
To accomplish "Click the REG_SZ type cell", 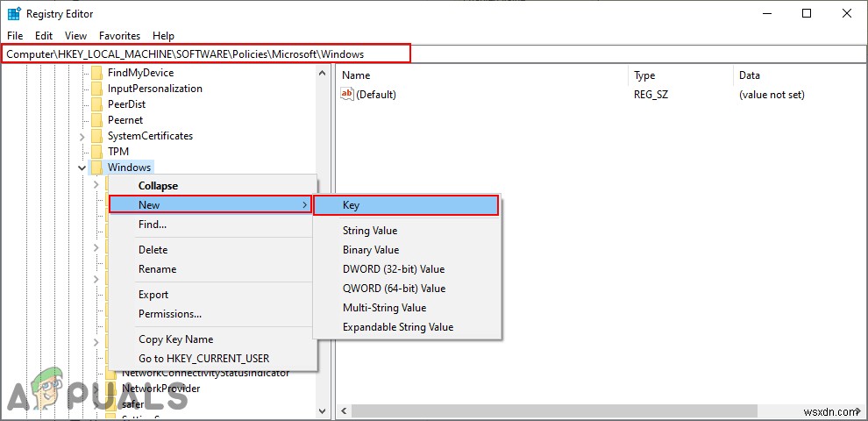I will (651, 95).
